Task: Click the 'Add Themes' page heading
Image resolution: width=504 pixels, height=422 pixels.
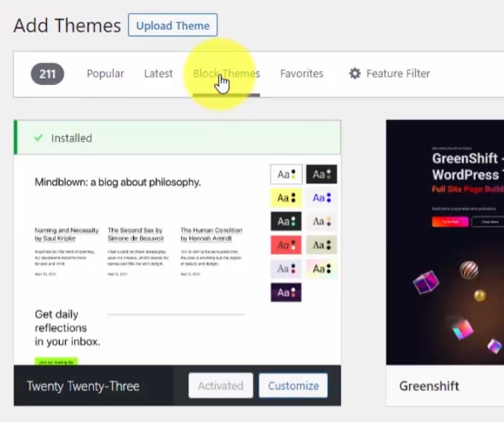Action: tap(67, 25)
